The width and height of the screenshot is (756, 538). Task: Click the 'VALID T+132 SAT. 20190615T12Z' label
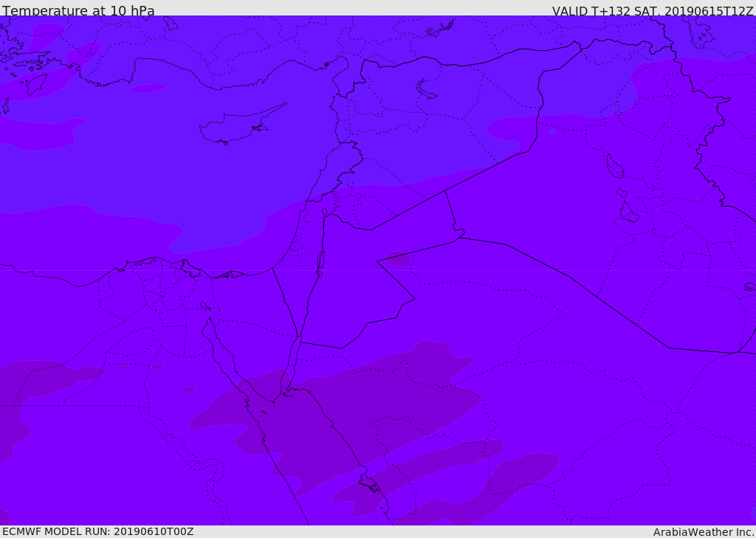click(x=653, y=10)
